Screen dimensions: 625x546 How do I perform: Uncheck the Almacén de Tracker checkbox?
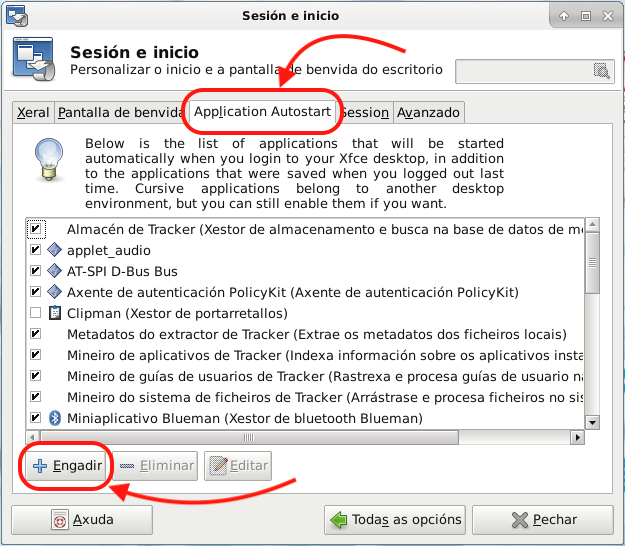click(36, 229)
